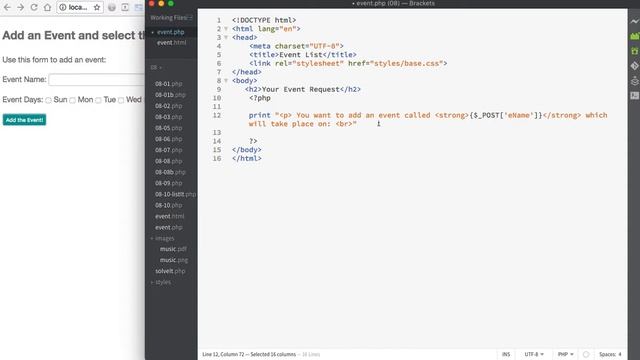Click the Event Name text field

[97, 80]
